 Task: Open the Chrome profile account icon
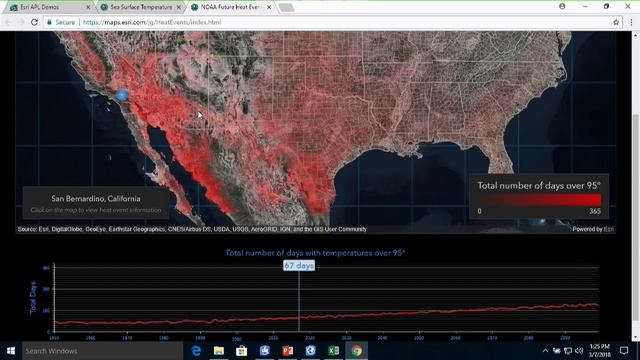click(562, 6)
